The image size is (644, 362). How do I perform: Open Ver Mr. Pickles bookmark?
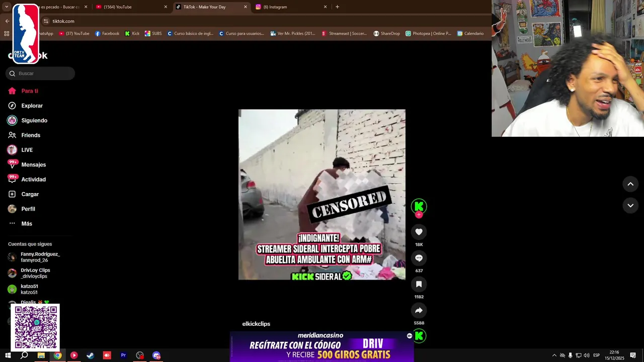[x=293, y=34]
